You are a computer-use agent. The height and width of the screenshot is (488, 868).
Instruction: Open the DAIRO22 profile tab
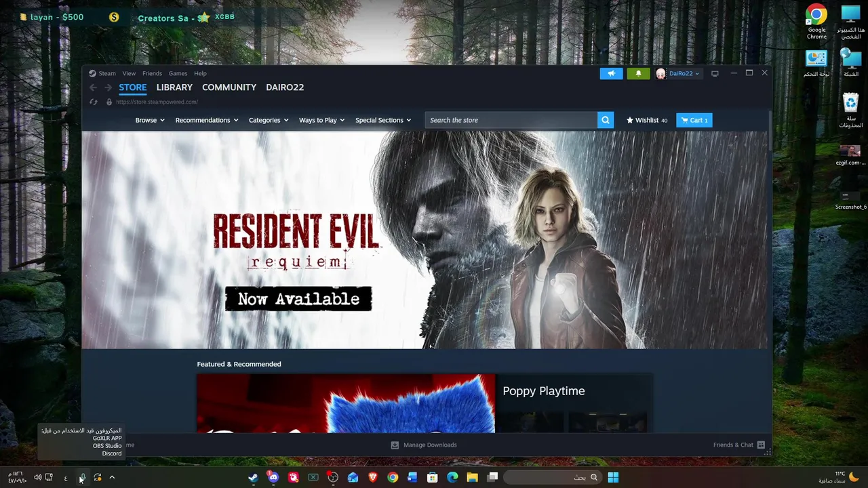[285, 87]
